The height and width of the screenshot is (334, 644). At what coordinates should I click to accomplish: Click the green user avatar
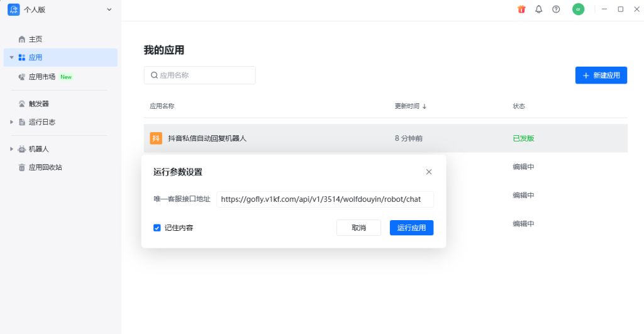pos(579,9)
